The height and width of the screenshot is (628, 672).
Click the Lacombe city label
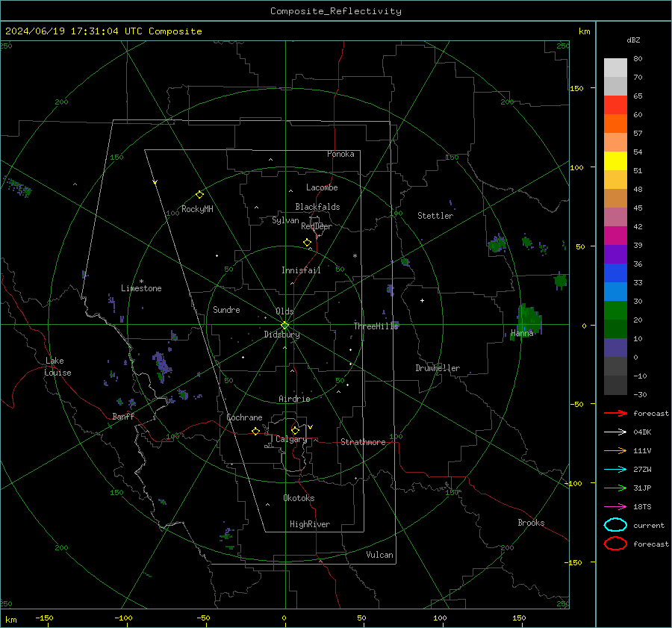pyautogui.click(x=322, y=187)
